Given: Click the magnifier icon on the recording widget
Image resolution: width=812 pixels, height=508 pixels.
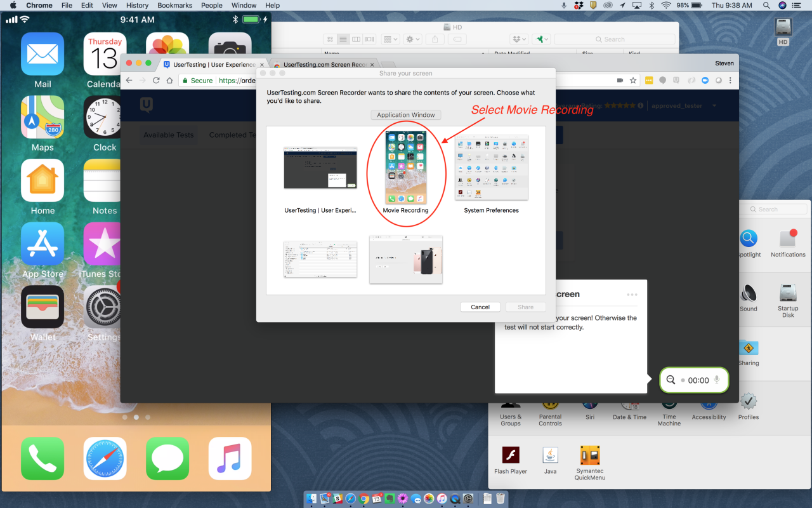Looking at the screenshot, I should click(671, 380).
